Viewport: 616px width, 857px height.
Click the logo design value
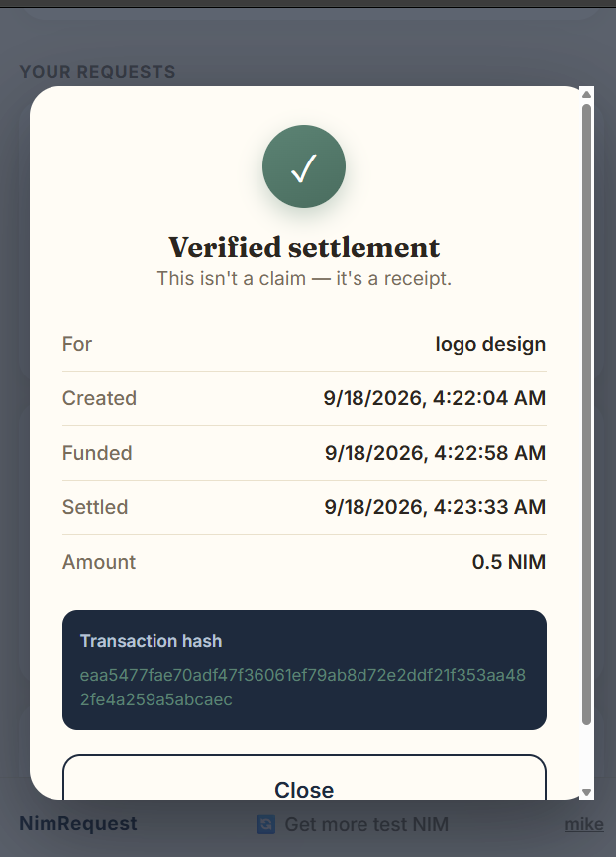[490, 344]
